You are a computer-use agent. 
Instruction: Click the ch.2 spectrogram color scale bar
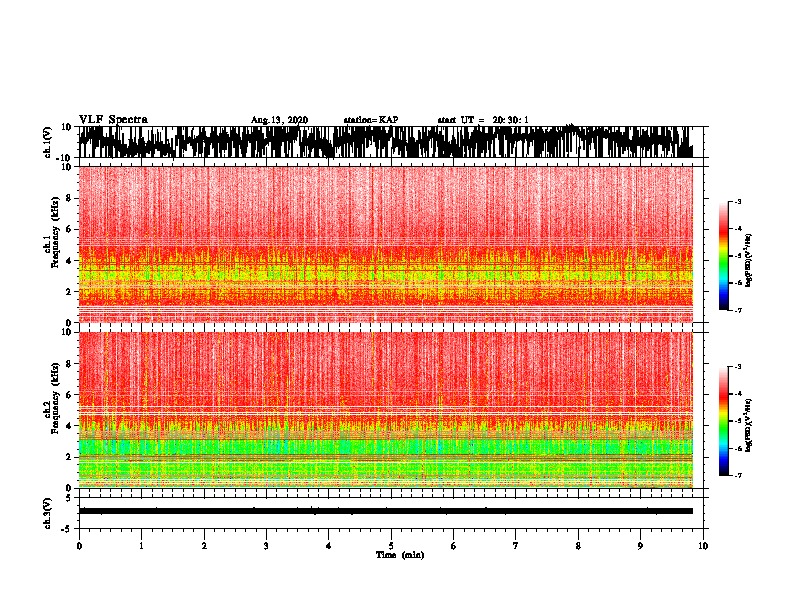coord(723,421)
